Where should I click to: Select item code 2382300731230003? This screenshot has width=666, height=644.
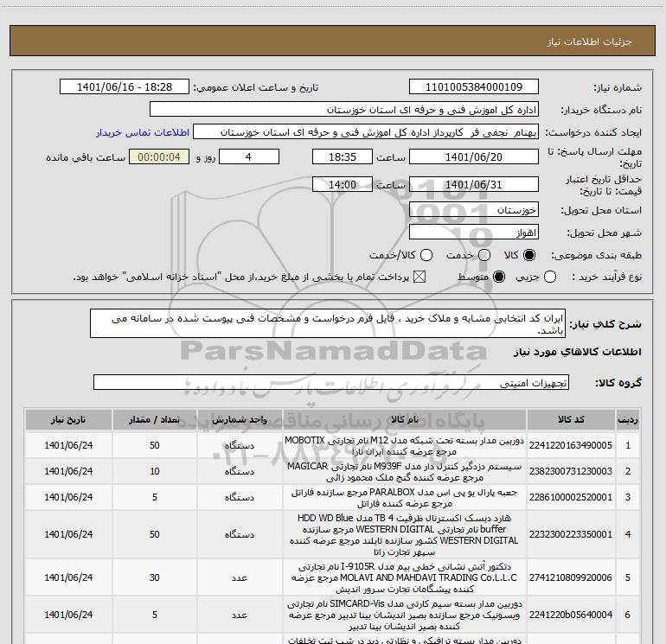tap(571, 471)
